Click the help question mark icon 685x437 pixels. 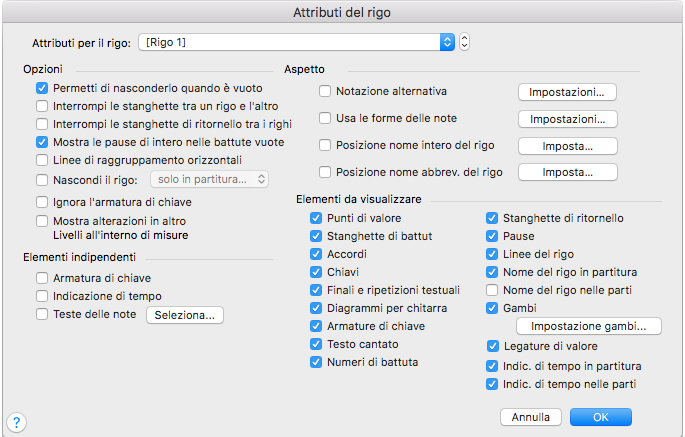tap(17, 423)
